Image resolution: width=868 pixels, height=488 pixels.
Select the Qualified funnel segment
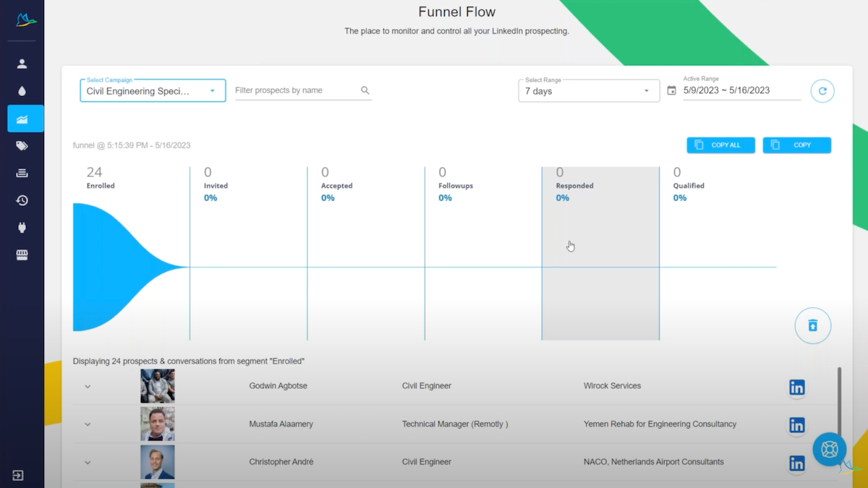pos(718,253)
